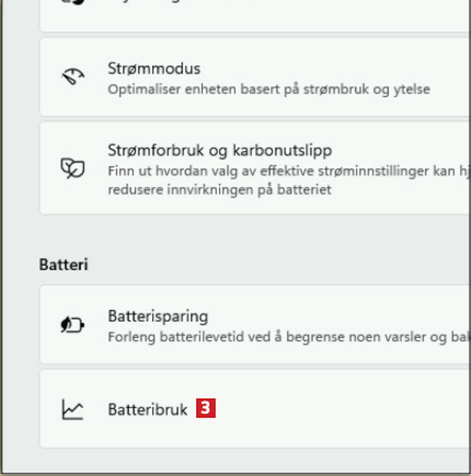Viewport: 471px width, 476px height.
Task: Click the Batteri section heading
Action: pyautogui.click(x=63, y=265)
